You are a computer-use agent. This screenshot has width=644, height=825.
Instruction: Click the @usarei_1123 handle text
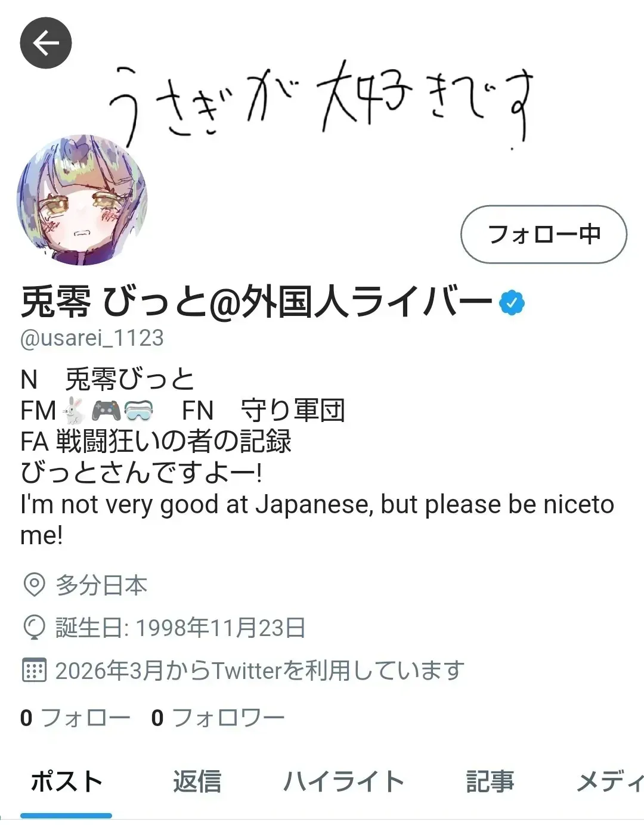tap(92, 338)
